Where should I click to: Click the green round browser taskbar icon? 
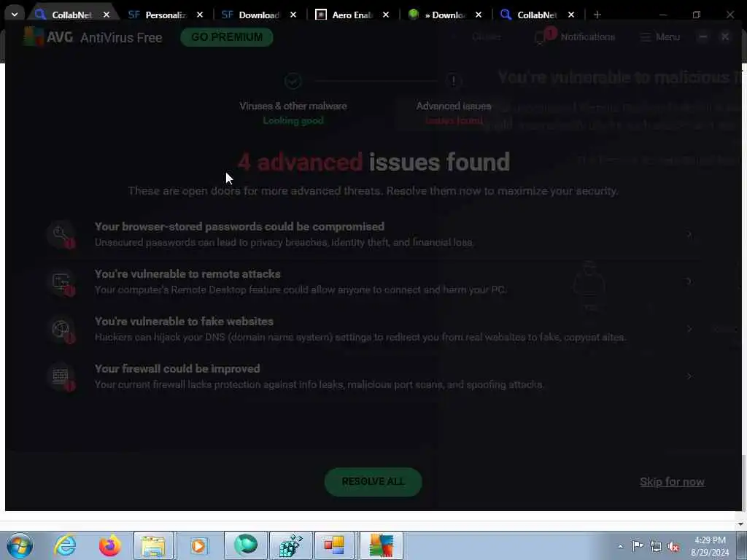[x=246, y=545]
